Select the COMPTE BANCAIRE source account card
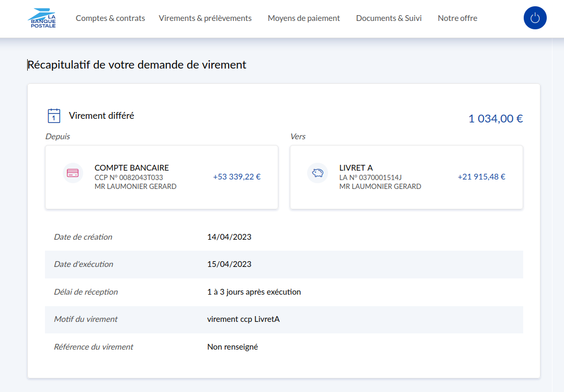The image size is (564, 392). tap(162, 177)
